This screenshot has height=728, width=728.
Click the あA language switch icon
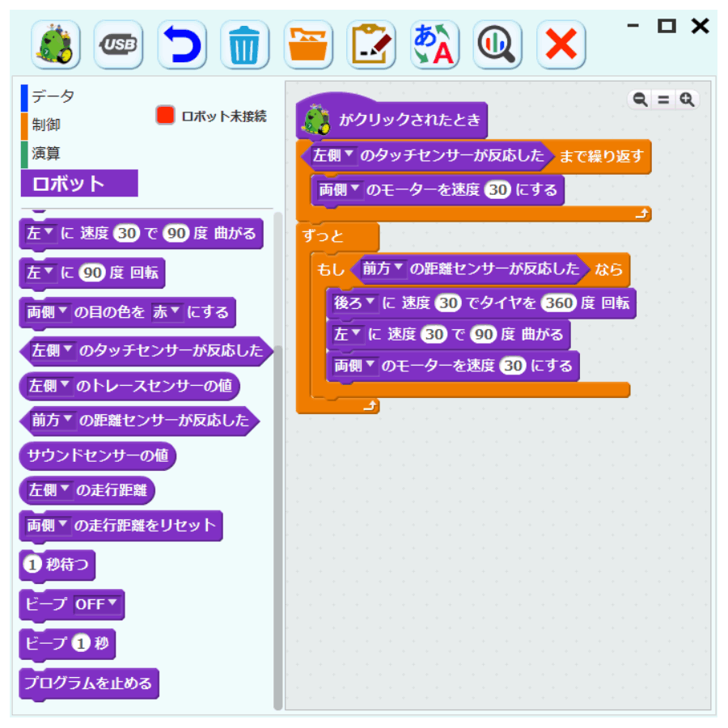pyautogui.click(x=434, y=44)
